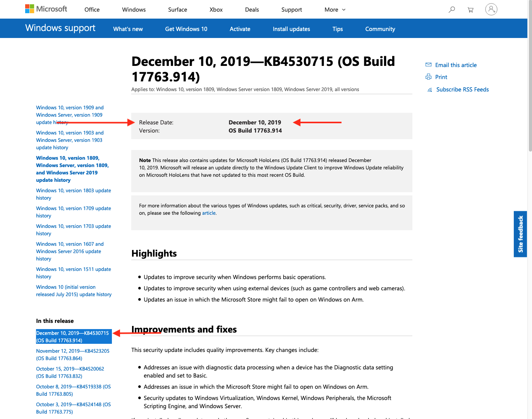
Task: Open the Xbox menu item
Action: (216, 10)
